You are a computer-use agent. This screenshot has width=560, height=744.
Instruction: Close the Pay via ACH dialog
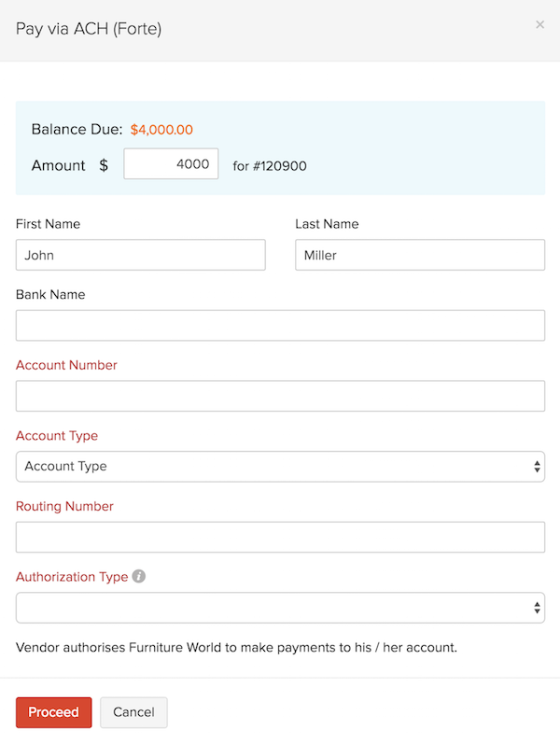[x=539, y=25]
